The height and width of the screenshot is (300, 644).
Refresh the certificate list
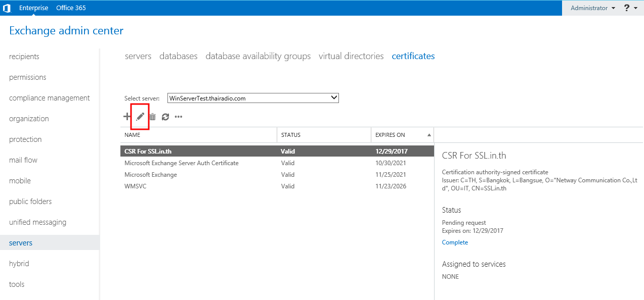tap(165, 117)
